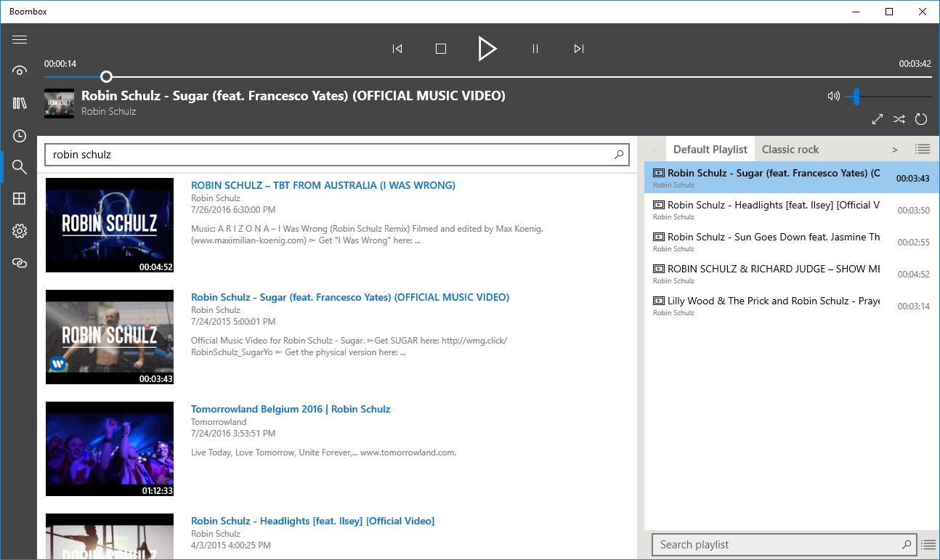Switch to the Default Playlist tab
Image resolution: width=940 pixels, height=560 pixels.
(x=710, y=149)
